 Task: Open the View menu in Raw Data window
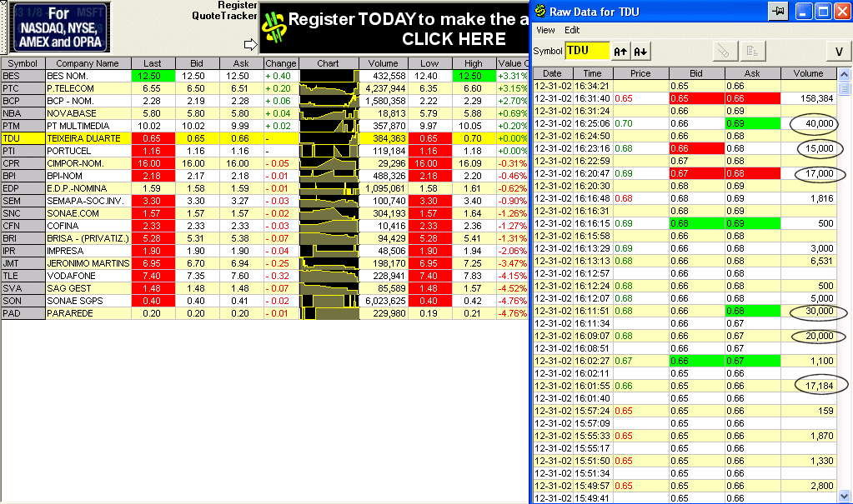545,30
